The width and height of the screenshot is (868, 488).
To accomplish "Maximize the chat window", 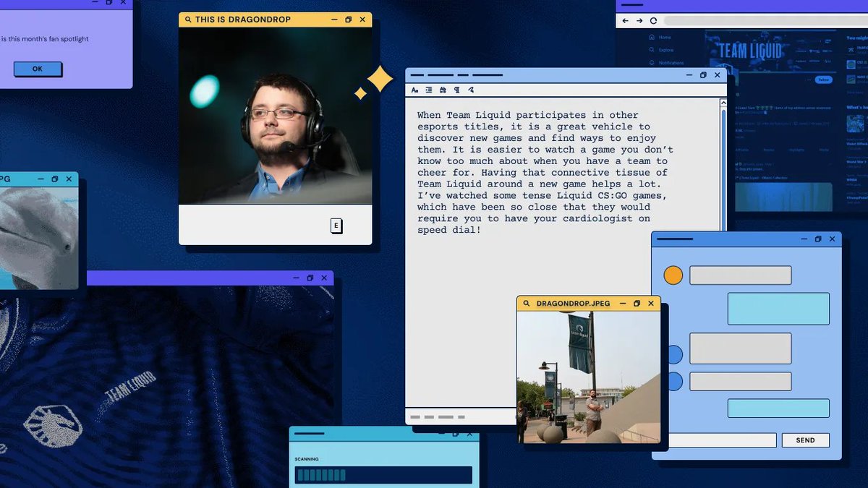I will coord(817,239).
